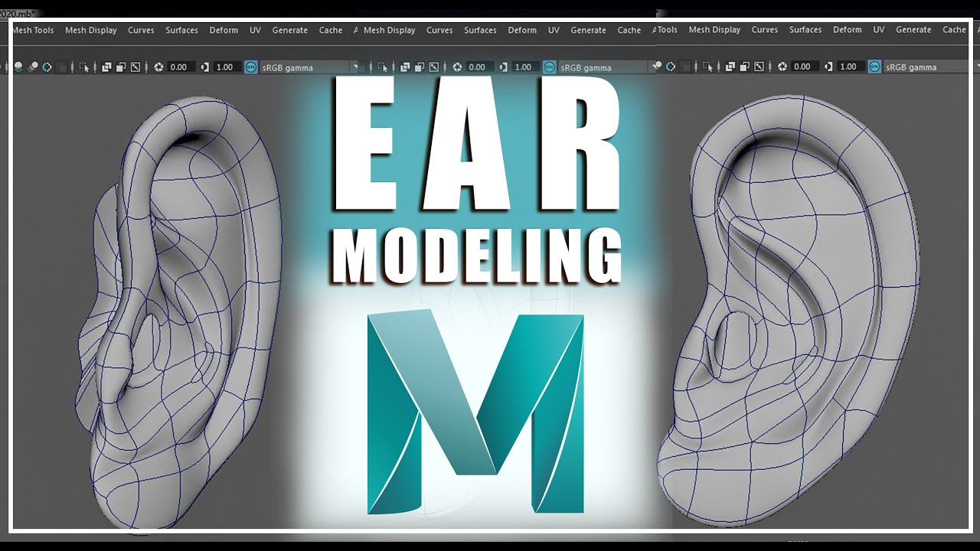Screen dimensions: 980x551
Task: Click dark square anti-aliasing icon in right panel
Action: tap(685, 67)
